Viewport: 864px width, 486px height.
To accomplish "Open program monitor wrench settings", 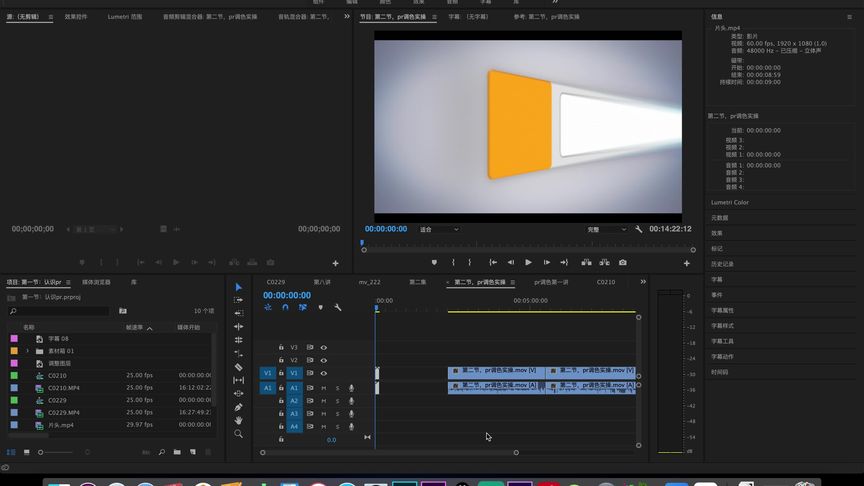I will [639, 229].
